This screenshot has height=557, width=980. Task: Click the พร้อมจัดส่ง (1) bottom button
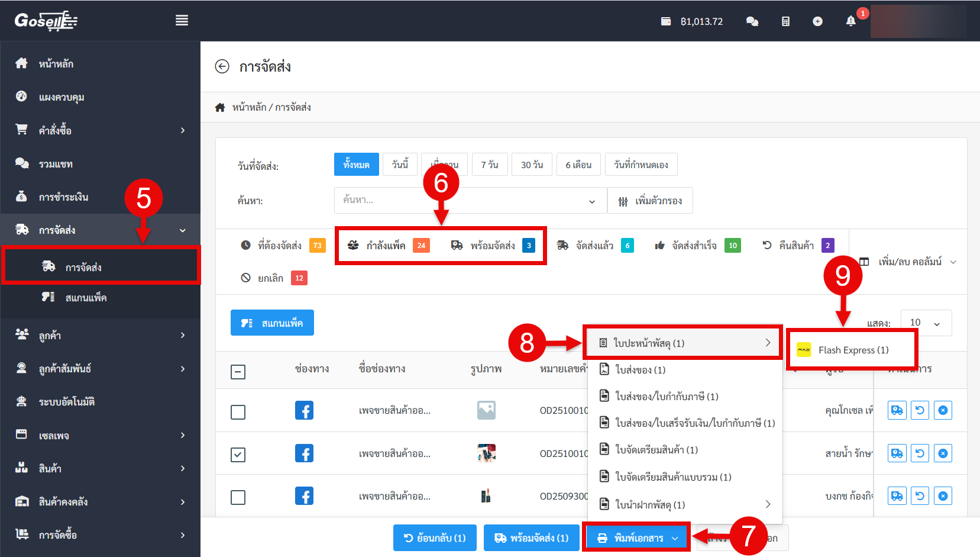tap(531, 538)
